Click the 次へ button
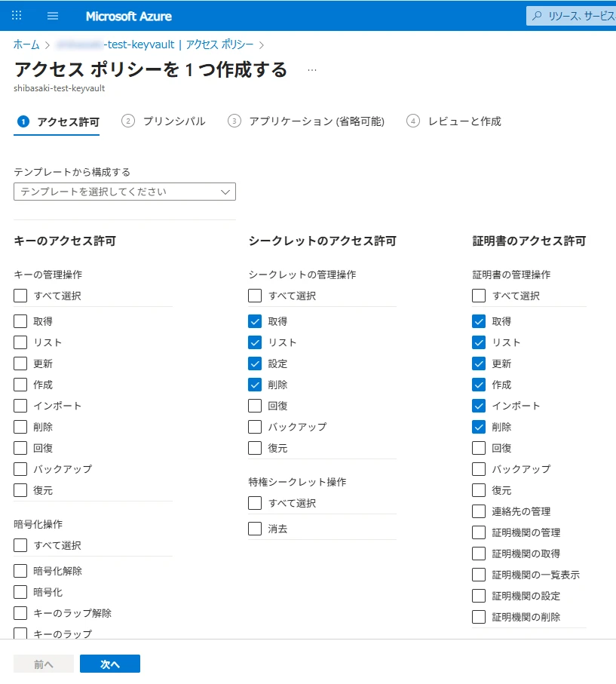Image resolution: width=616 pixels, height=684 pixels. click(x=110, y=664)
